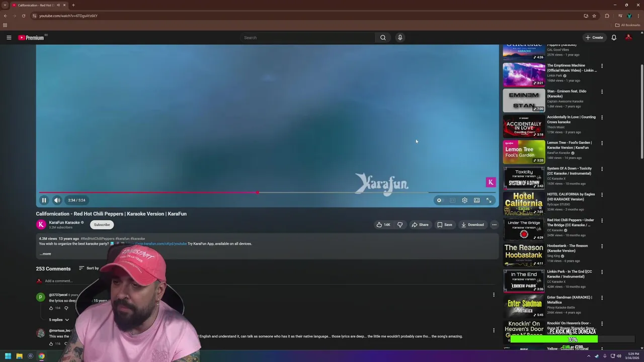Start voice search with microphone icon

pos(400,38)
